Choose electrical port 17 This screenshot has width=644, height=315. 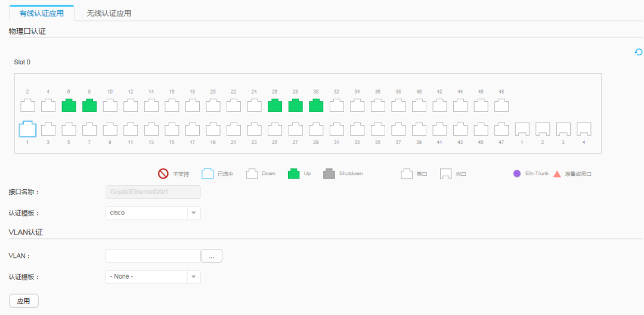[x=193, y=129]
